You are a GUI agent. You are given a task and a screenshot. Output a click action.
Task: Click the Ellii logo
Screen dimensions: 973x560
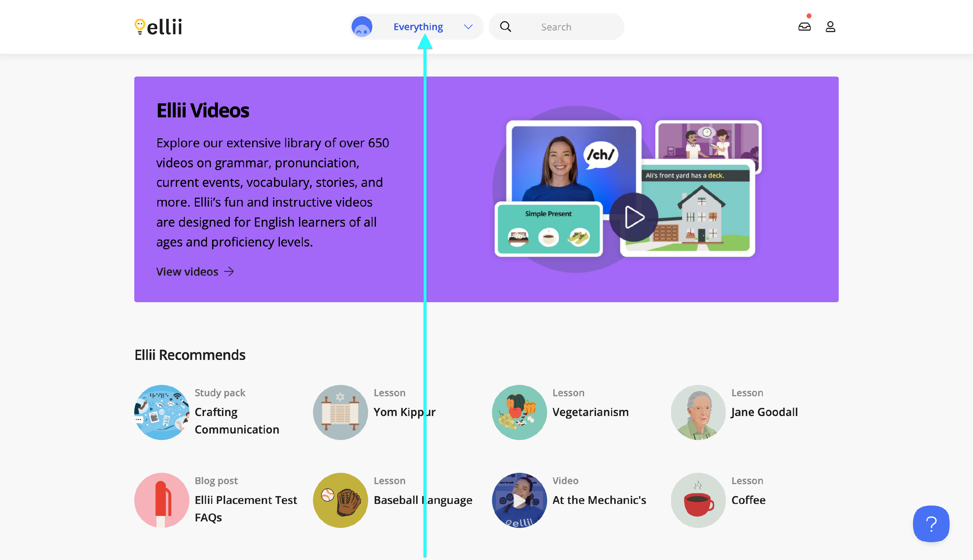tap(158, 27)
